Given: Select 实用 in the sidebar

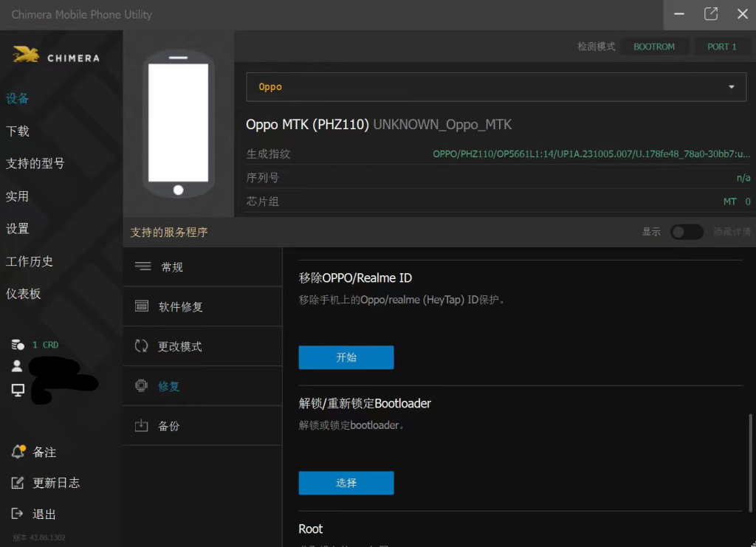Looking at the screenshot, I should click(18, 196).
